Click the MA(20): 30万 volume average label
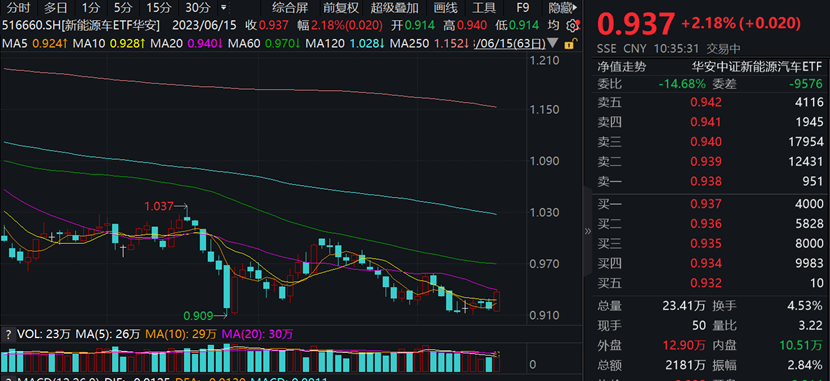Viewport: 830px width, 381px height. point(257,334)
